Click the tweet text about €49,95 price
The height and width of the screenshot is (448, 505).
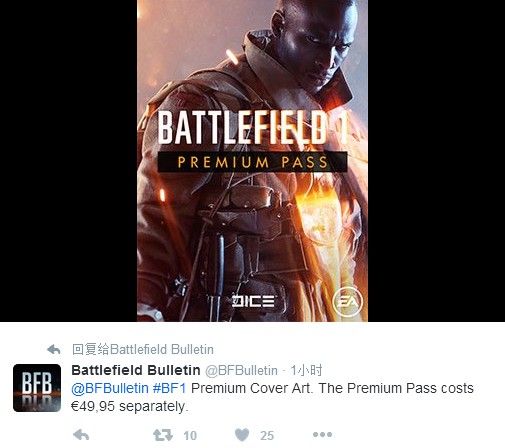click(272, 397)
